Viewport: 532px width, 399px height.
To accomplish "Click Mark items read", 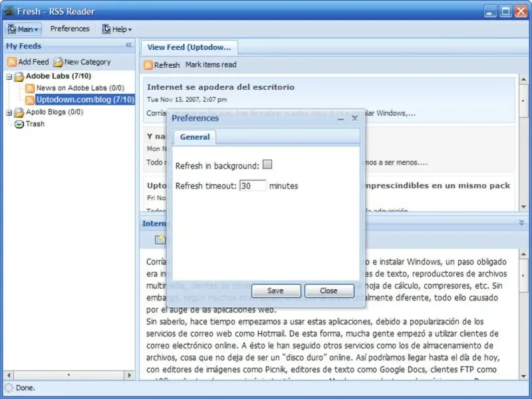I will click(211, 65).
